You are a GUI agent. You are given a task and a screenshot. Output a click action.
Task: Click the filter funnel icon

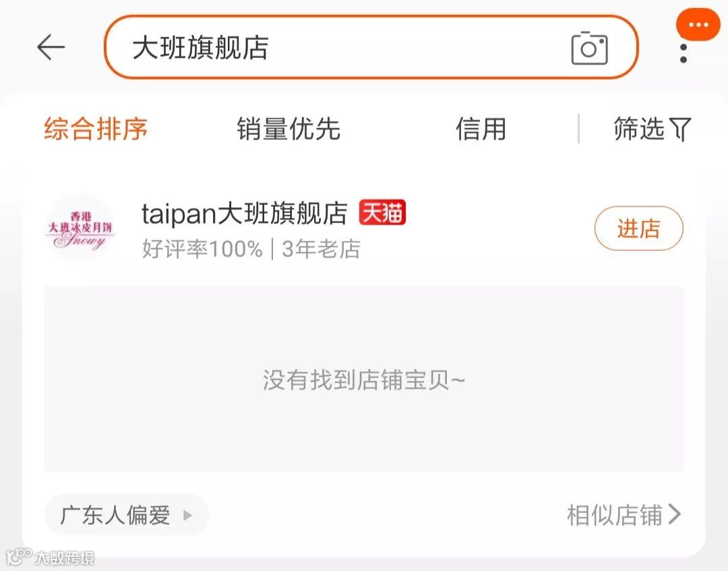[x=680, y=129]
